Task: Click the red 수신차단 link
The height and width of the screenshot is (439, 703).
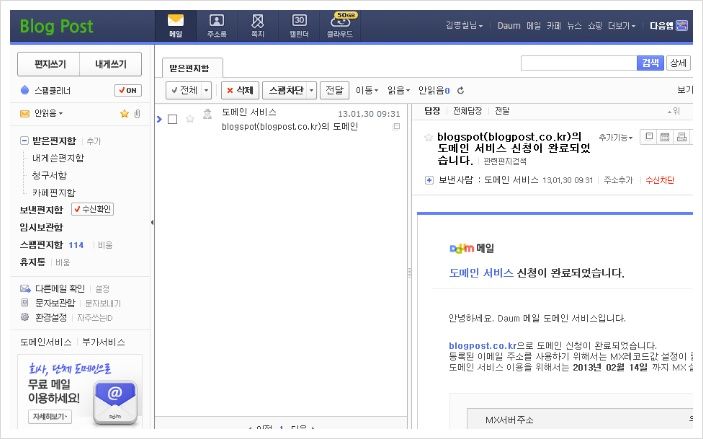Action: [660, 180]
